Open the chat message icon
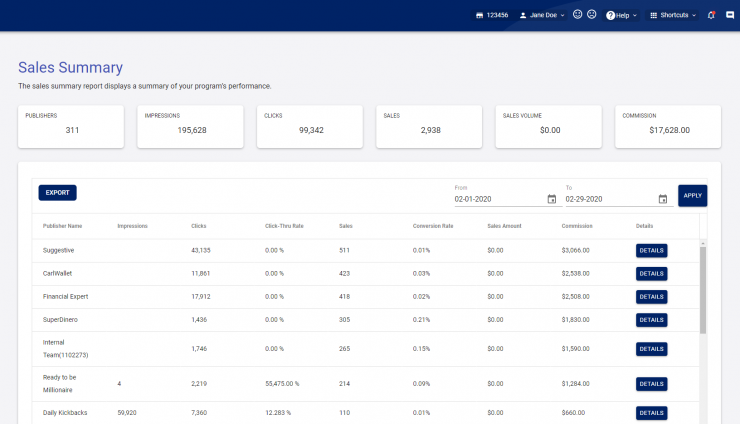This screenshot has height=424, width=740. pyautogui.click(x=730, y=15)
